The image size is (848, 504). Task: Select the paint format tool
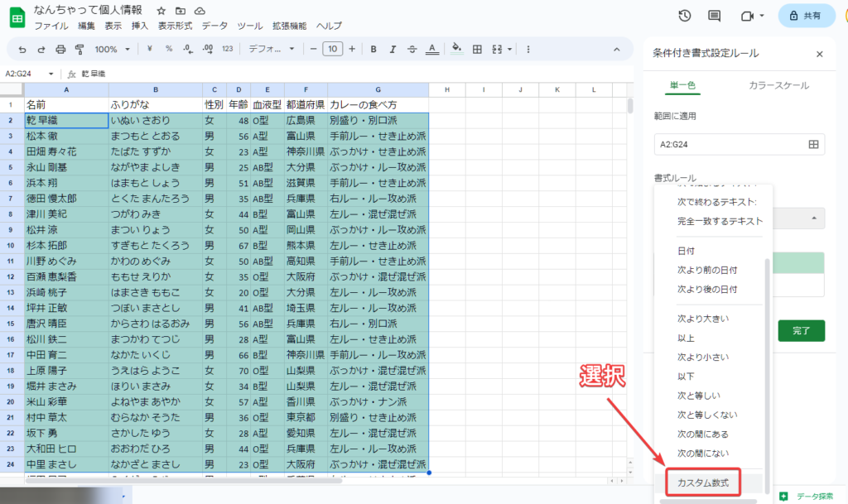79,49
